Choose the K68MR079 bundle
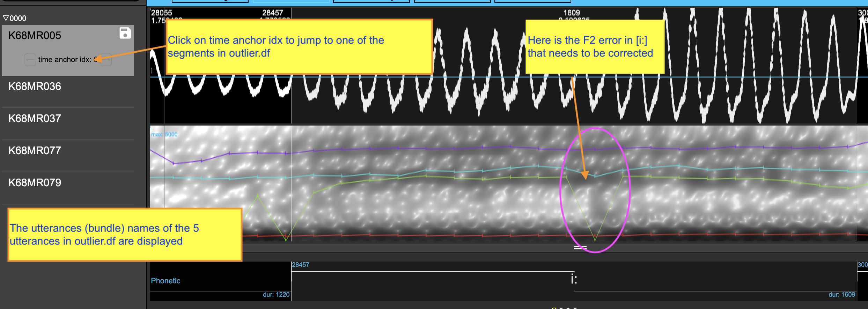 pyautogui.click(x=35, y=183)
